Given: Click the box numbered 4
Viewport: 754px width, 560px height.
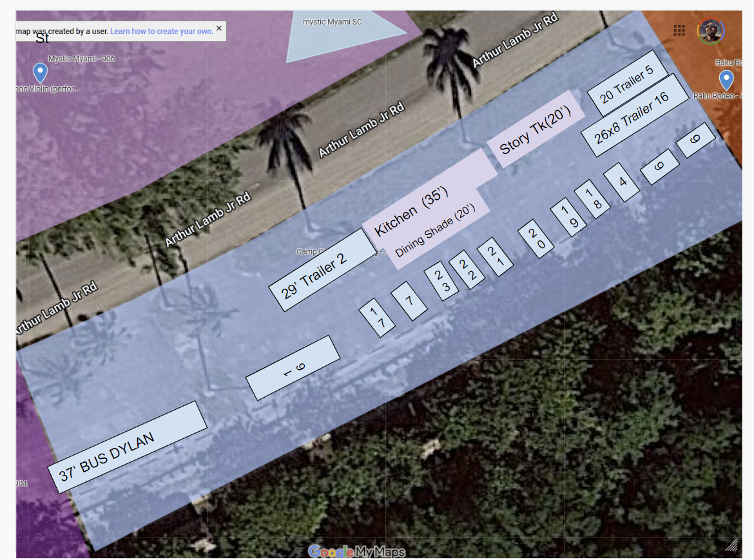Looking at the screenshot, I should pyautogui.click(x=622, y=182).
